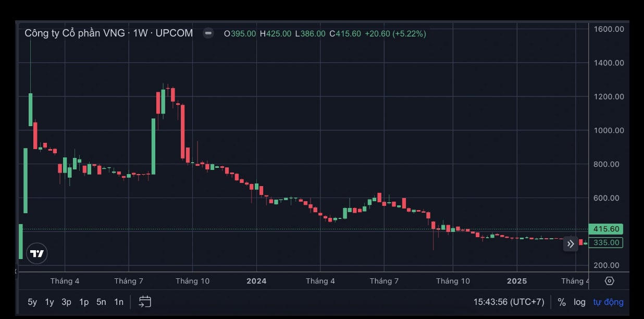The image size is (644, 319).
Task: Click the 'Công ty Cổ phần VNG' symbol title
Action: click(75, 33)
